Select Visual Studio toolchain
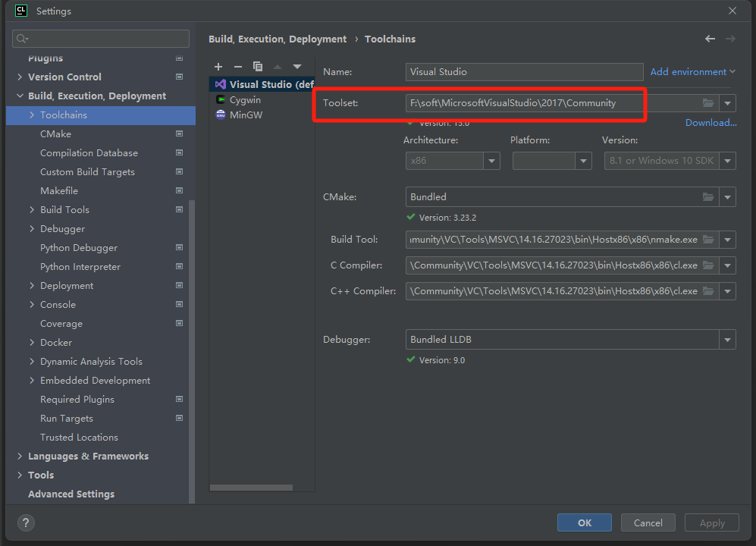This screenshot has width=756, height=546. 262,84
